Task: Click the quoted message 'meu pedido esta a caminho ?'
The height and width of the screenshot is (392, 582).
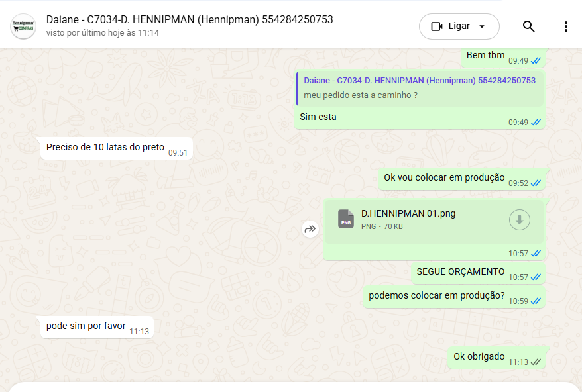Action: tap(420, 89)
